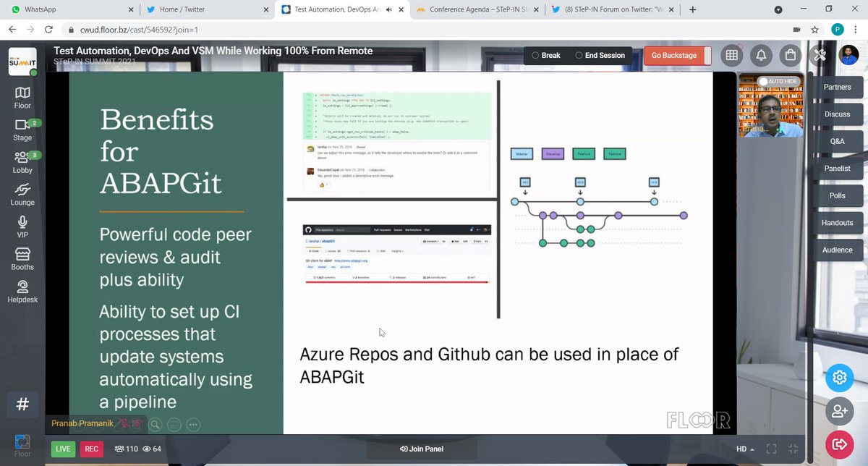Click the add person invite button
Image resolution: width=868 pixels, height=466 pixels.
coord(840,411)
